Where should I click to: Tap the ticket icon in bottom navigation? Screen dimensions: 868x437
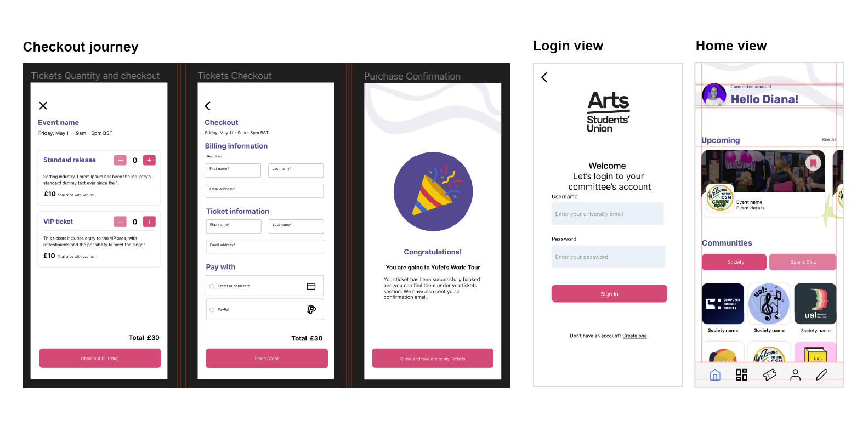tap(769, 375)
